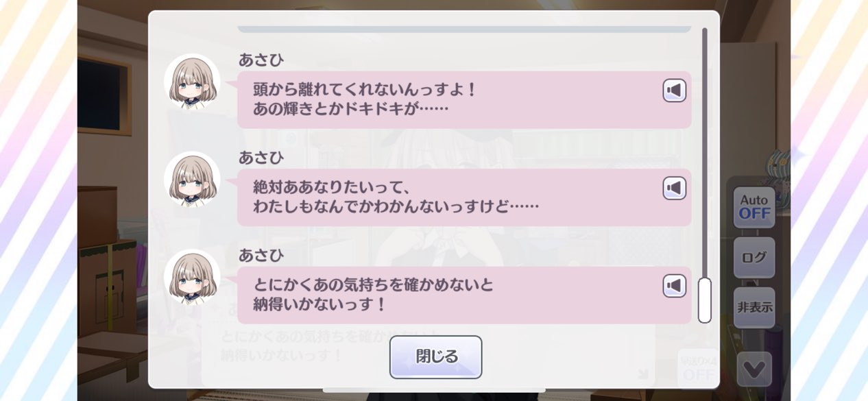Screen dimensions: 868x401
Task: Play voice for 頭から離れてくれないんっすよ line
Action: point(675,90)
